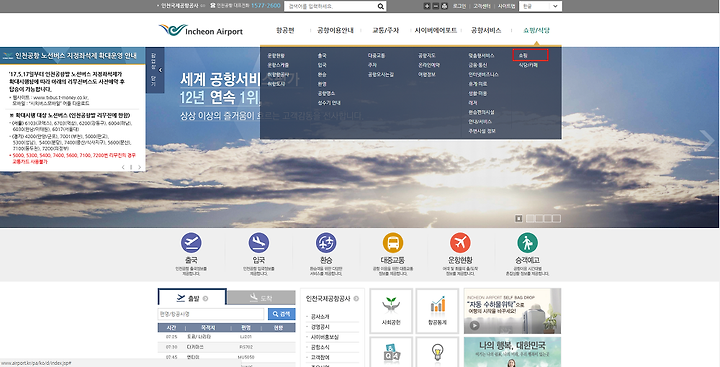Click the 나의 행복, 대한민국 banner
720x367 pixels.
[512, 352]
